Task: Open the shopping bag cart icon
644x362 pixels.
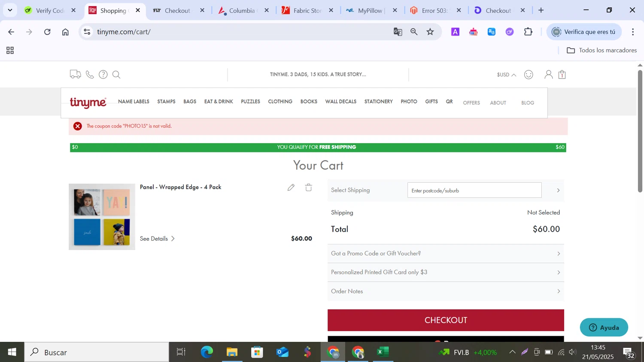Action: tap(562, 74)
